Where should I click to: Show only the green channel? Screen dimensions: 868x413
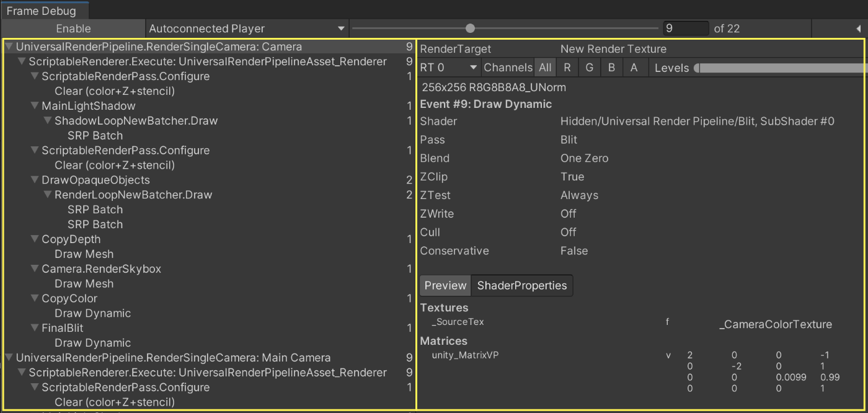coord(589,67)
